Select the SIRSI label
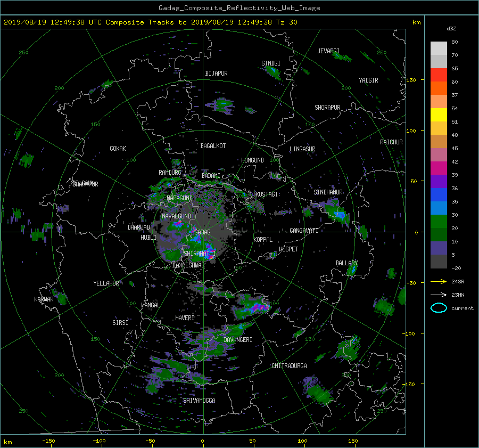This screenshot has width=479, height=448. click(x=120, y=323)
